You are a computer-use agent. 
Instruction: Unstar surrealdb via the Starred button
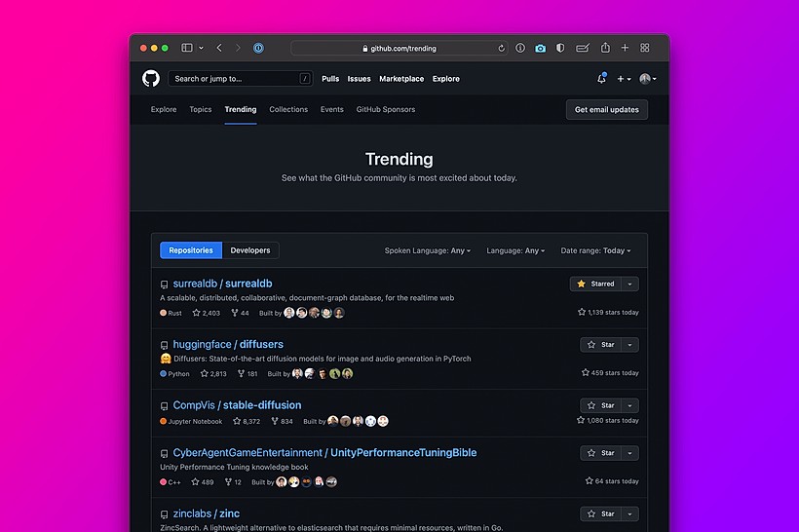(x=595, y=284)
